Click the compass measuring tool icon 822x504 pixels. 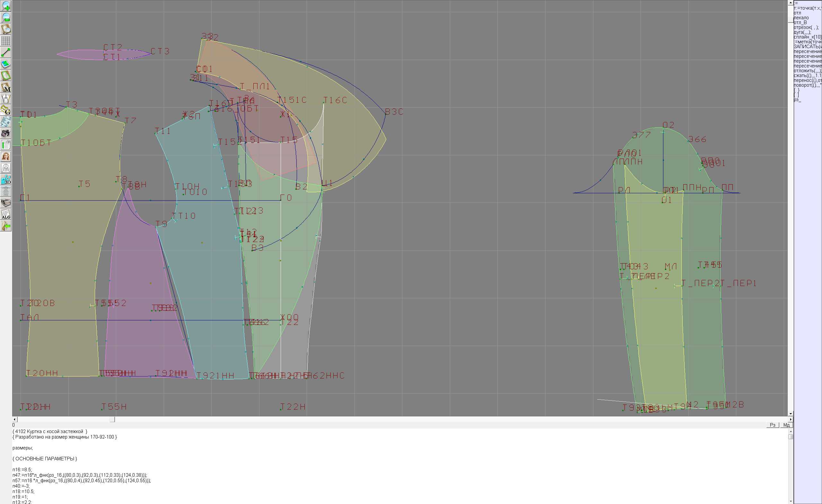point(6,99)
